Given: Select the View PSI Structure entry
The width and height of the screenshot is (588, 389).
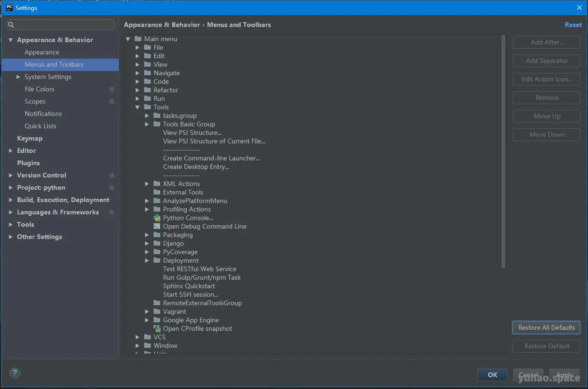Looking at the screenshot, I should point(192,133).
